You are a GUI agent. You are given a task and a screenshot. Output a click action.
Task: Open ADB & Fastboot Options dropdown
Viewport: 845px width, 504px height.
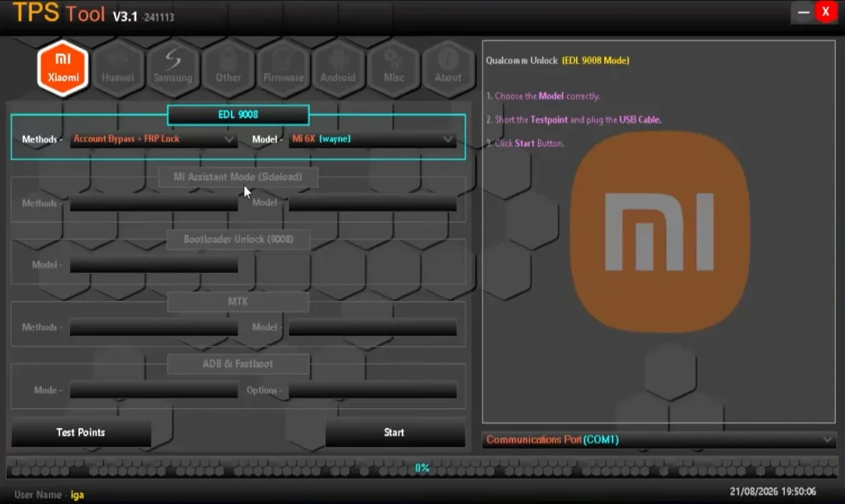(x=373, y=390)
